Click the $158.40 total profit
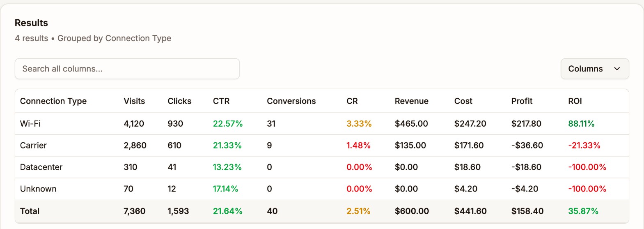The height and width of the screenshot is (229, 644). (x=527, y=211)
